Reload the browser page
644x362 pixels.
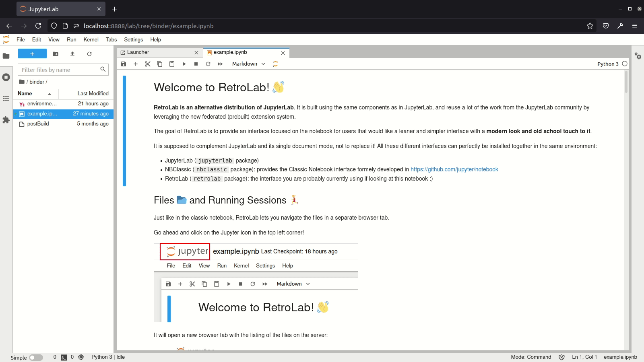[x=38, y=26]
